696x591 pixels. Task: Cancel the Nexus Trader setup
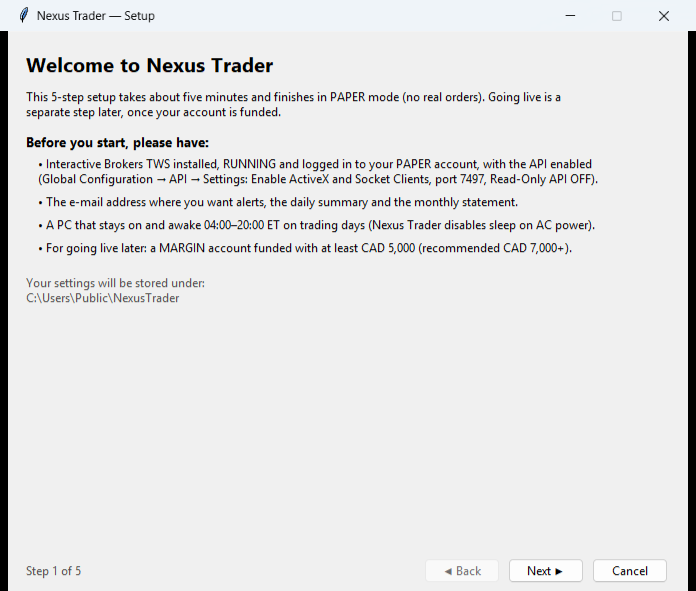(x=629, y=571)
